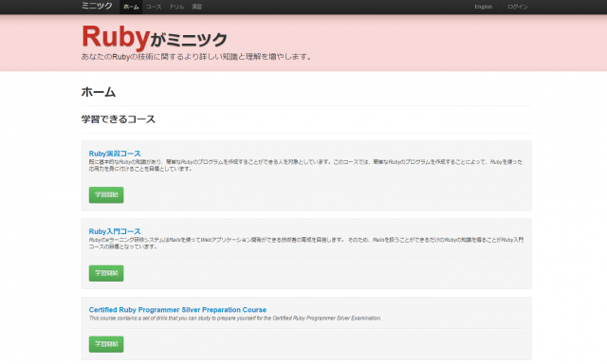Open the 演習 menu item
This screenshot has height=364, width=607.
click(196, 7)
